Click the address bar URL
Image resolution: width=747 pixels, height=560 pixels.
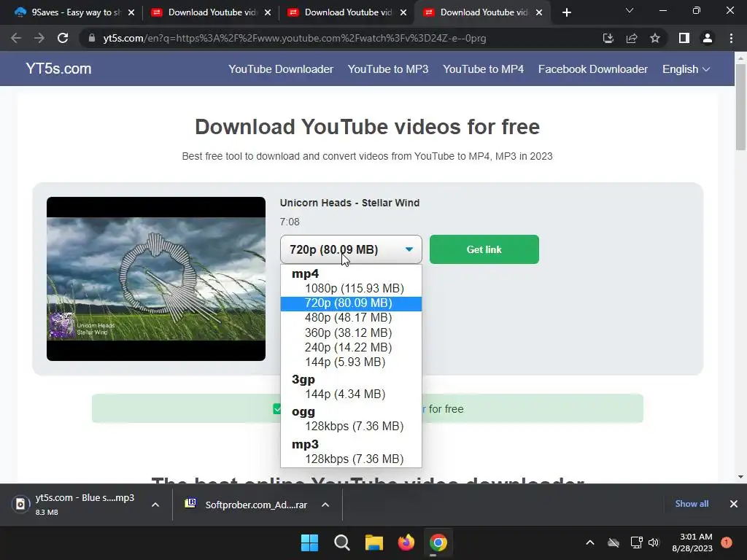pos(295,38)
